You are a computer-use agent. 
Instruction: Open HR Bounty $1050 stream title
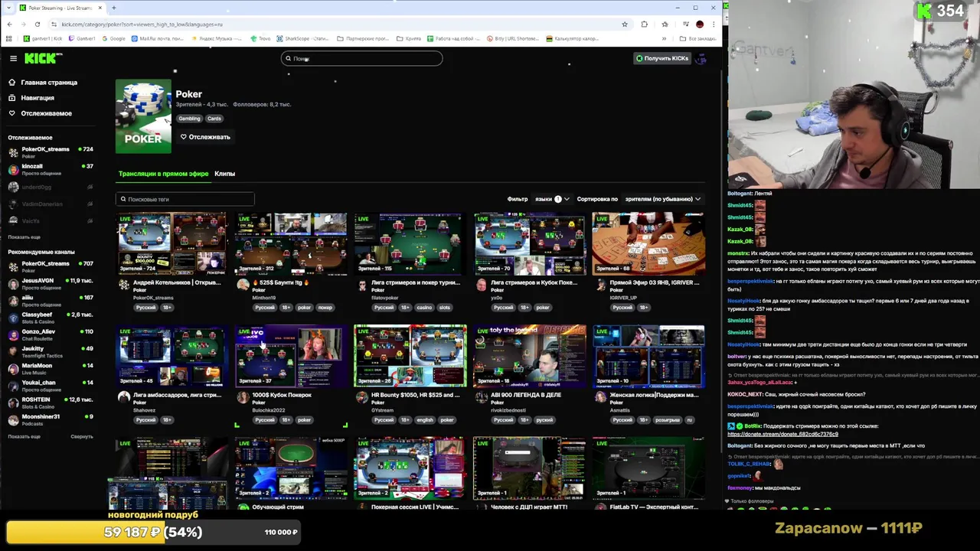click(x=415, y=395)
